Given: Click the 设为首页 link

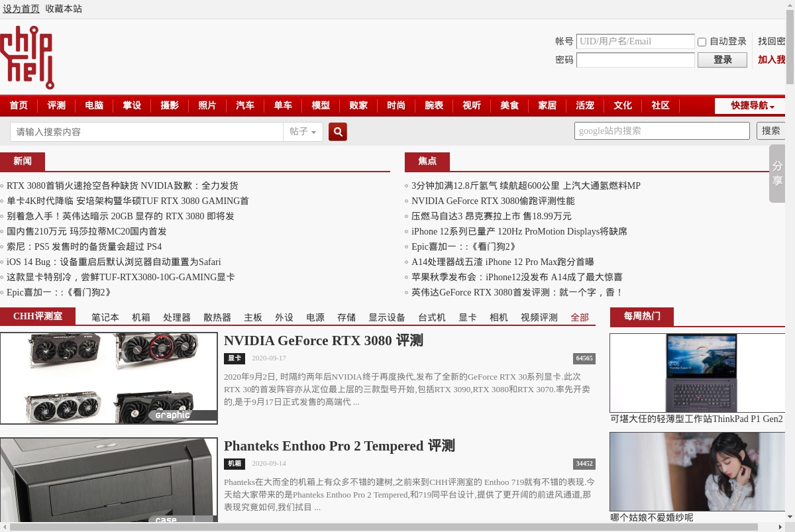Looking at the screenshot, I should coord(21,9).
